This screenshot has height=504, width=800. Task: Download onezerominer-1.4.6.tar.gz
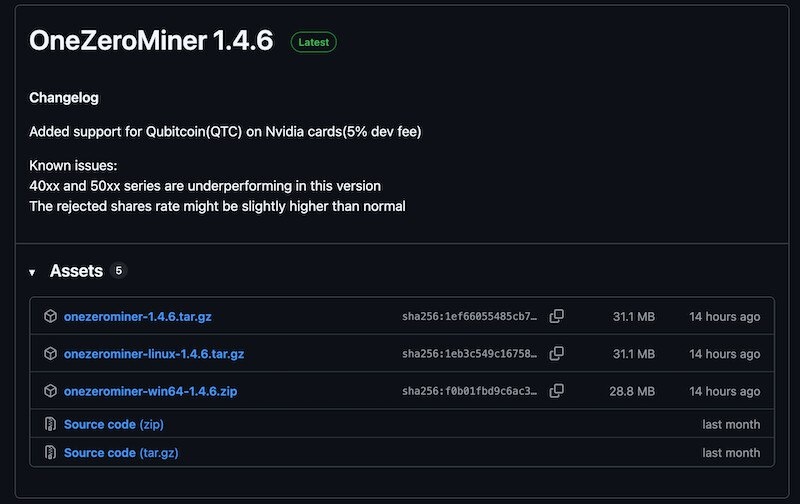pos(138,316)
